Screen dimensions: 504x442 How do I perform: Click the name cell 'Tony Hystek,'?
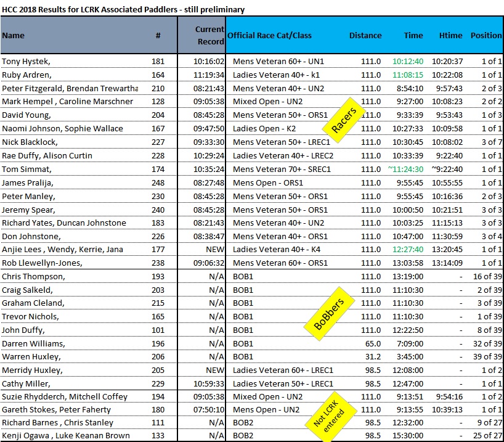[x=26, y=61]
